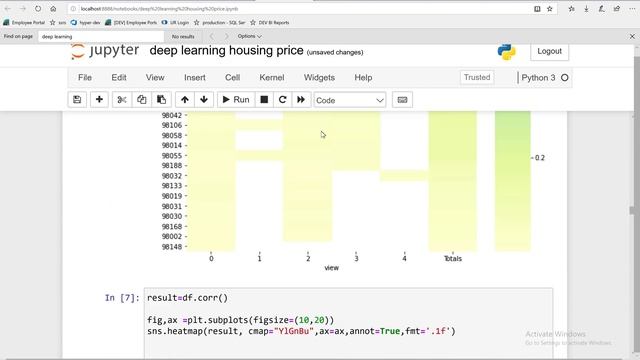Image resolution: width=640 pixels, height=360 pixels.
Task: Open the Kernel menu
Action: pyautogui.click(x=271, y=78)
